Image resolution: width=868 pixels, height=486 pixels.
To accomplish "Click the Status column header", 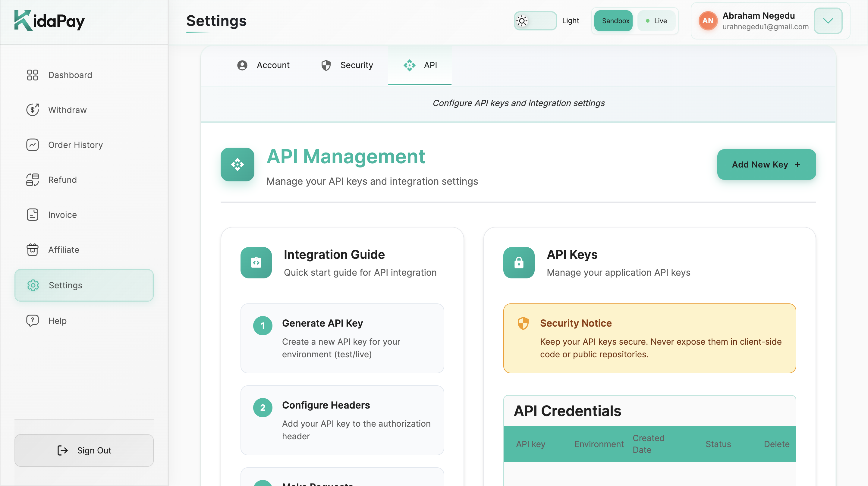I will [718, 444].
